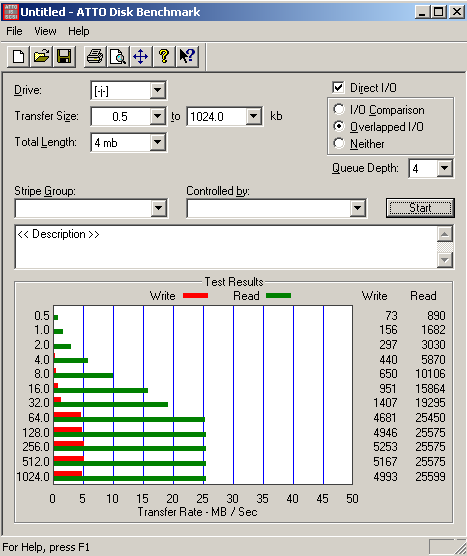Click the ATTO application icon in title bar
This screenshot has height=556, width=467.
coord(11,12)
